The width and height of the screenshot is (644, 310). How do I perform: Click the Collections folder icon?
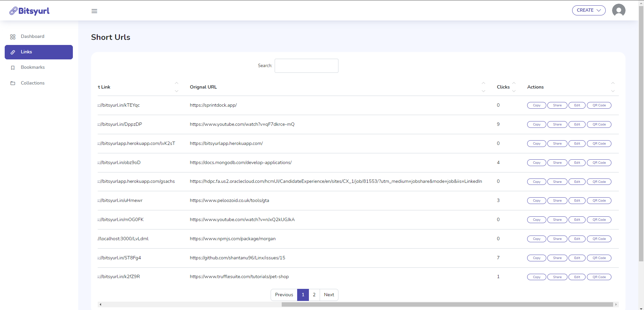tap(13, 83)
